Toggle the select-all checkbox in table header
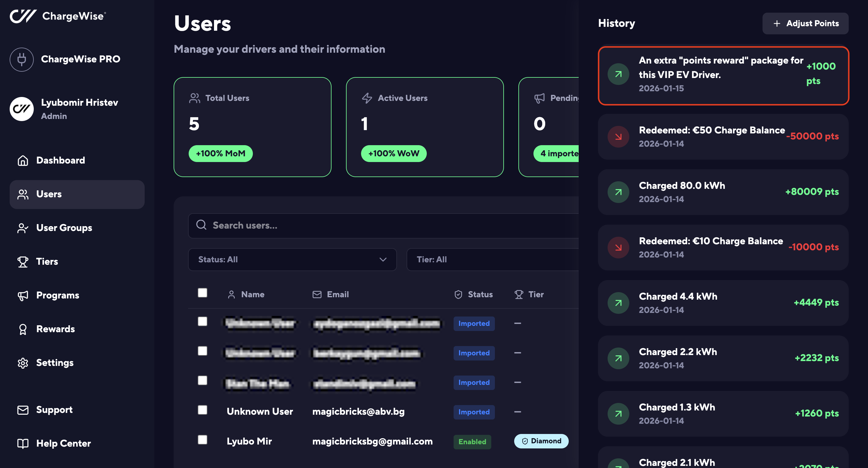This screenshot has width=868, height=468. click(203, 293)
